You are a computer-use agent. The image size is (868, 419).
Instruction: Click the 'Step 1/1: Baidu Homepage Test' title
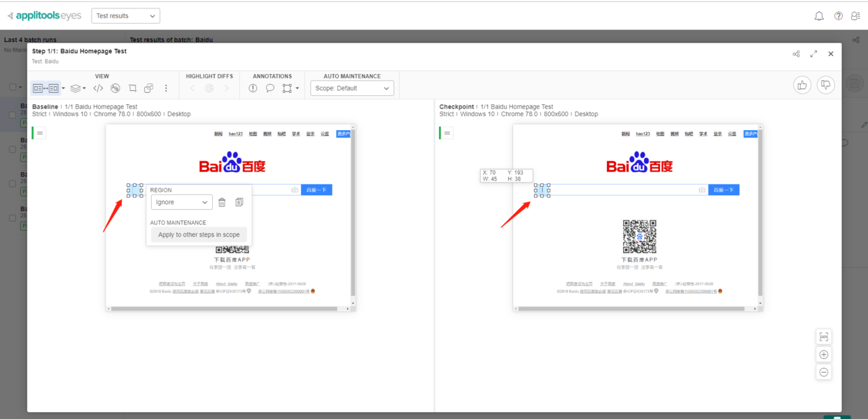[x=80, y=51]
